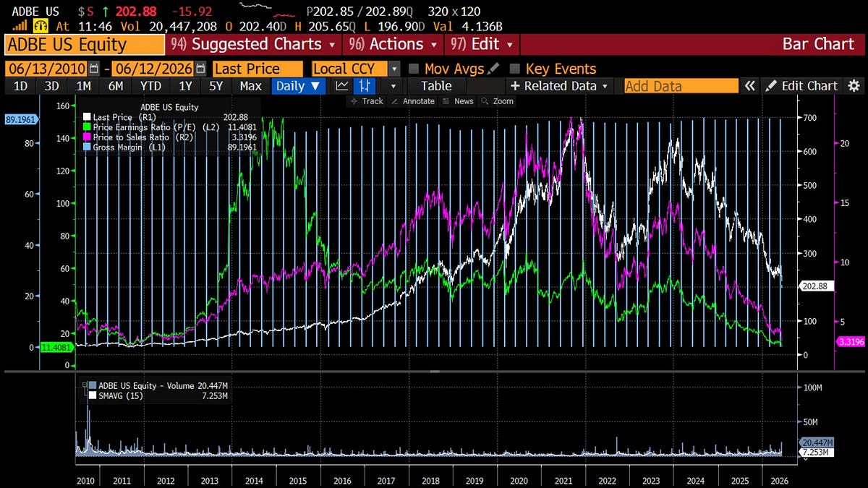Open the Actions dropdown menu

394,44
